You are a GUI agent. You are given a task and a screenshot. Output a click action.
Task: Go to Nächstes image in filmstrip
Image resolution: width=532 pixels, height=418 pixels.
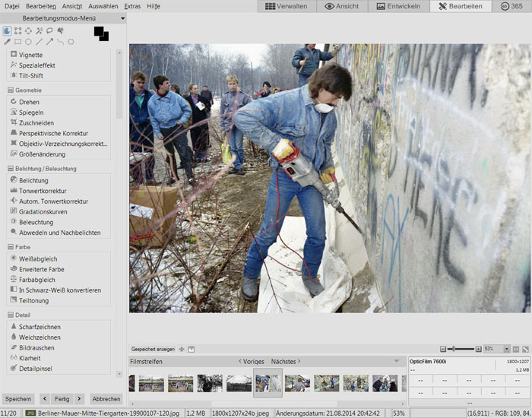click(x=285, y=361)
